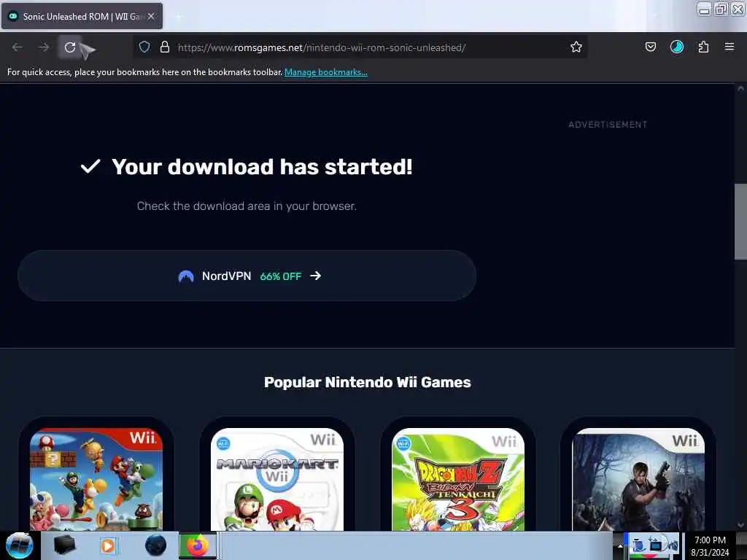The height and width of the screenshot is (560, 747).
Task: Reload the current page
Action: (x=70, y=47)
